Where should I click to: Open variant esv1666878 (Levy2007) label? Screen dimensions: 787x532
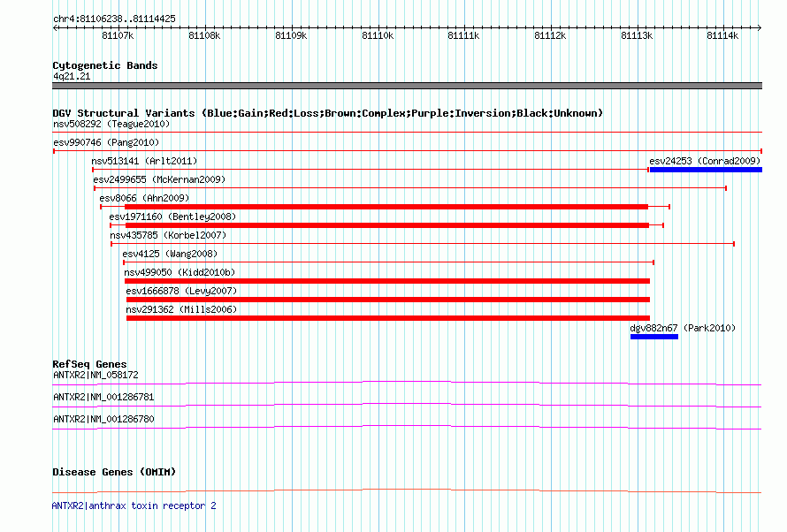coord(181,291)
